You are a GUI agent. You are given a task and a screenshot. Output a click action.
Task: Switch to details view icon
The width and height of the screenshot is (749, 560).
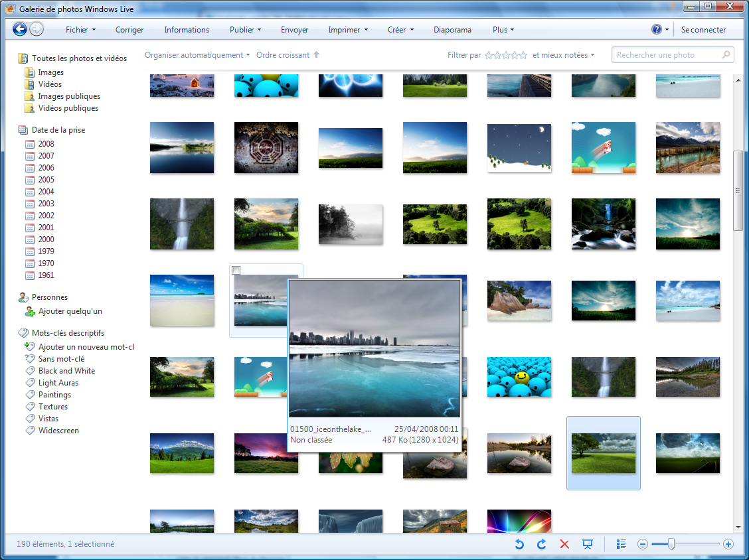pyautogui.click(x=622, y=544)
